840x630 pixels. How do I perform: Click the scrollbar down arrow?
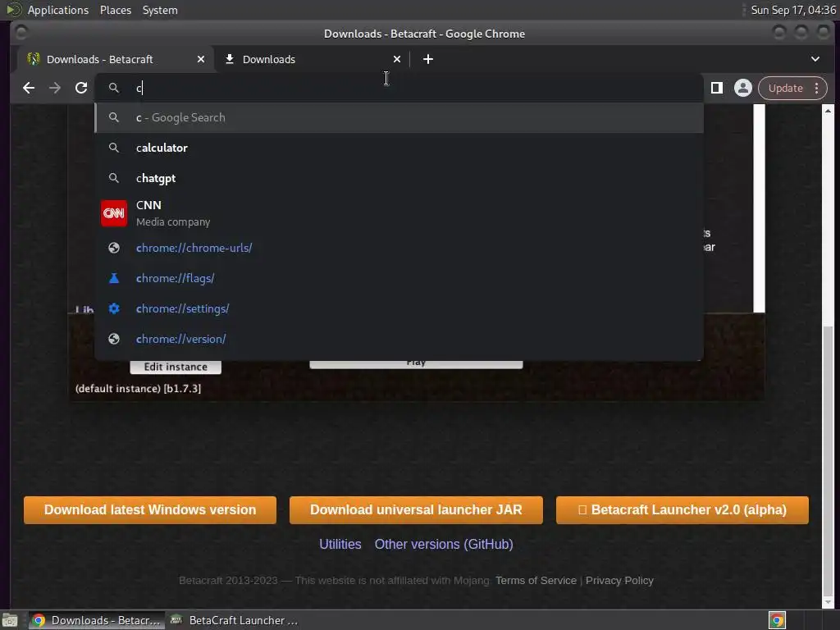click(x=828, y=603)
